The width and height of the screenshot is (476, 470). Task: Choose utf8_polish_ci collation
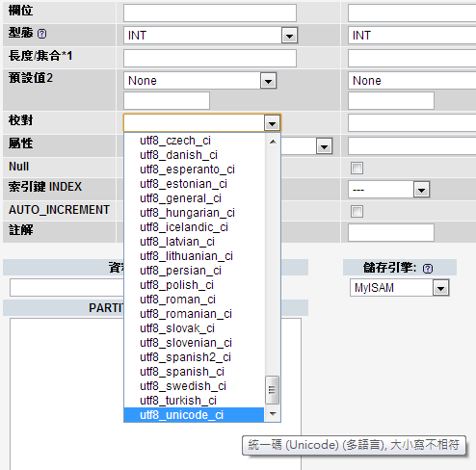[194, 285]
